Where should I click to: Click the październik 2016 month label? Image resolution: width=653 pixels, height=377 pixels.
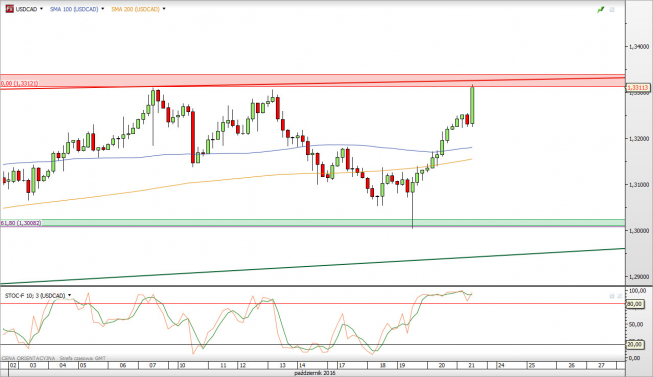[x=315, y=373]
